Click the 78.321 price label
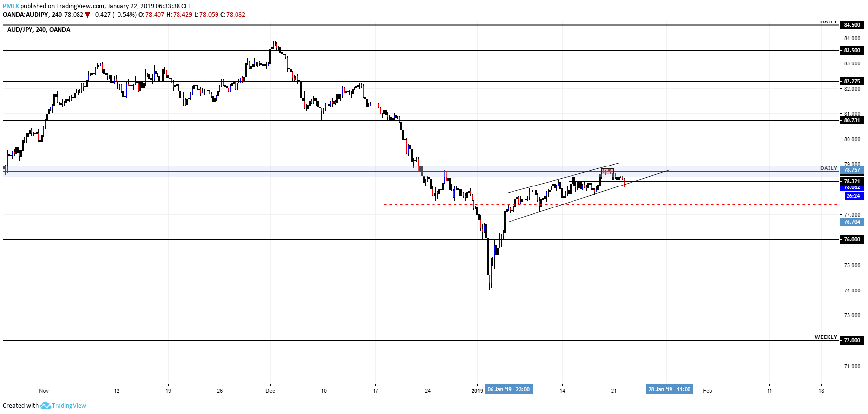This screenshot has width=868, height=414. click(x=852, y=181)
